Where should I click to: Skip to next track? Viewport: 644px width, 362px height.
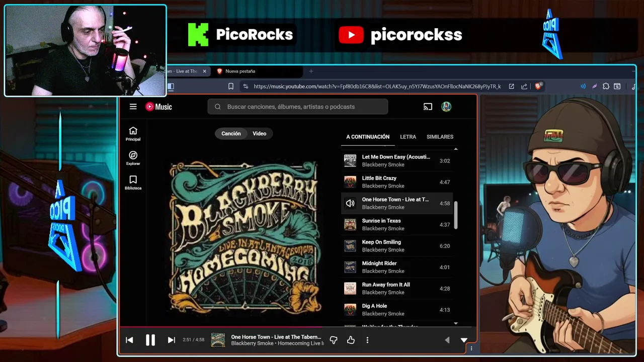pyautogui.click(x=171, y=340)
